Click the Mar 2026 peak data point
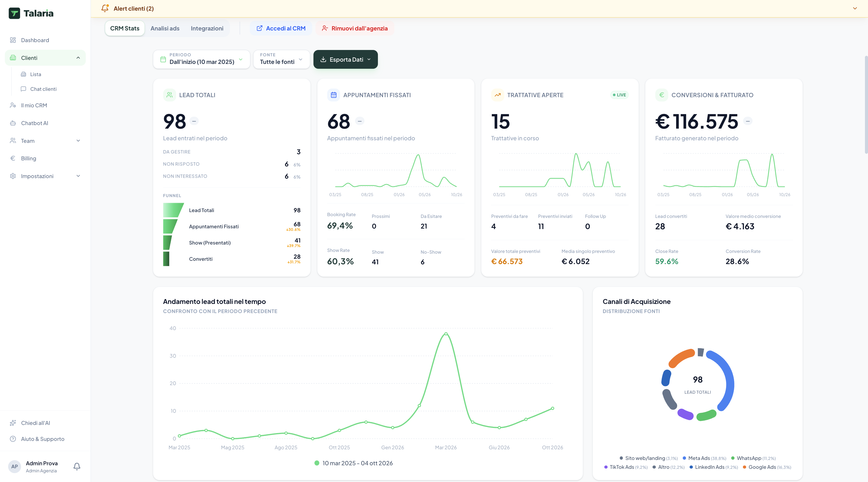 click(446, 334)
